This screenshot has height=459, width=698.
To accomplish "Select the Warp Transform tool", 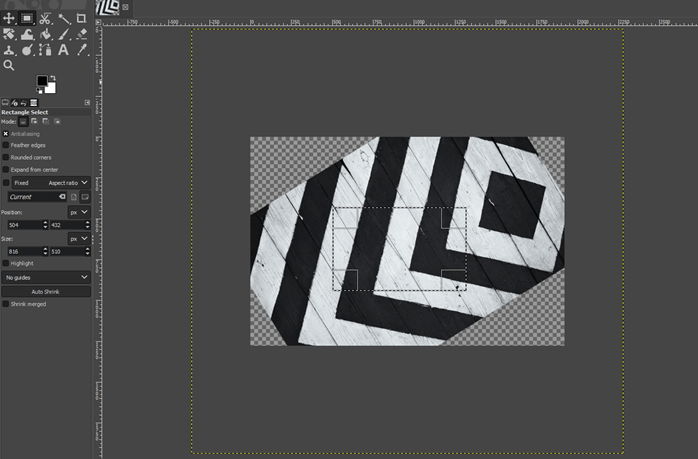I will pos(27,34).
